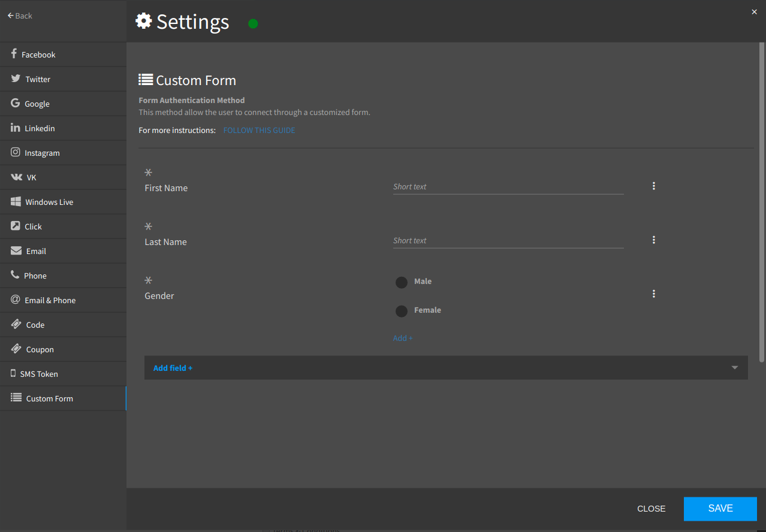766x532 pixels.
Task: Click the CLOSE button
Action: pyautogui.click(x=651, y=509)
